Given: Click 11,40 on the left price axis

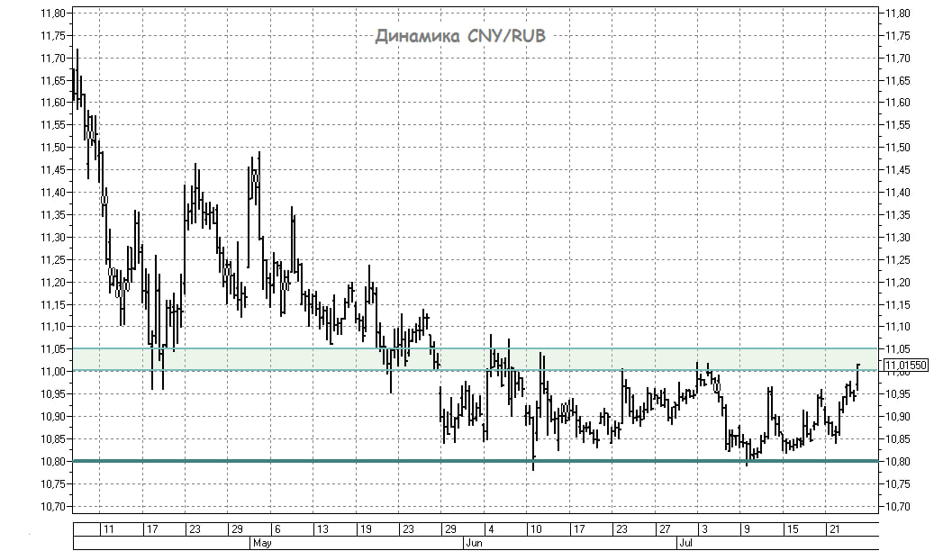Looking at the screenshot, I should (x=54, y=193).
